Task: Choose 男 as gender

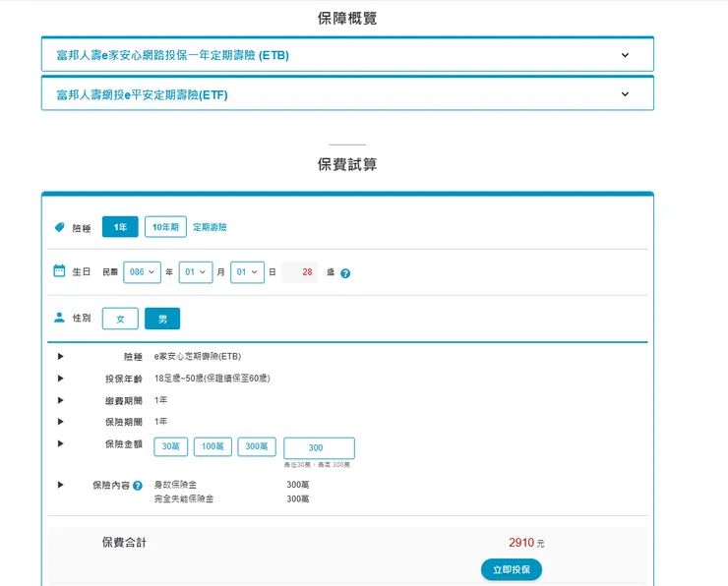Action: 162,319
